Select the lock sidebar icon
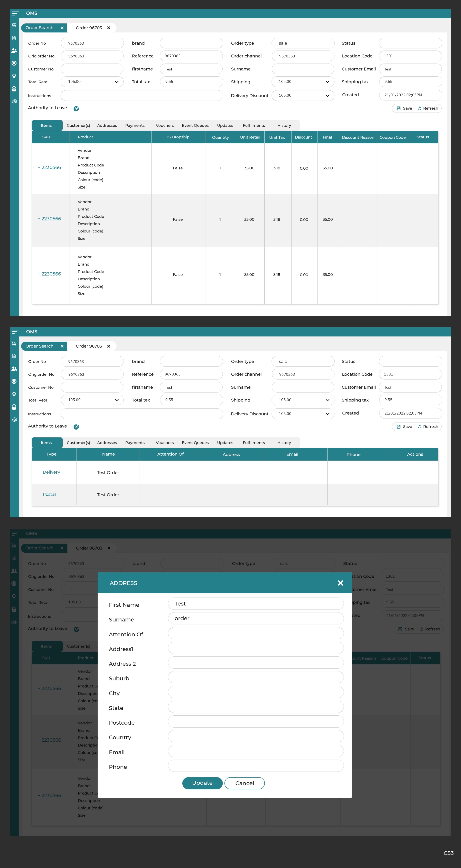Viewport: 461px width, 868px height. (14, 89)
